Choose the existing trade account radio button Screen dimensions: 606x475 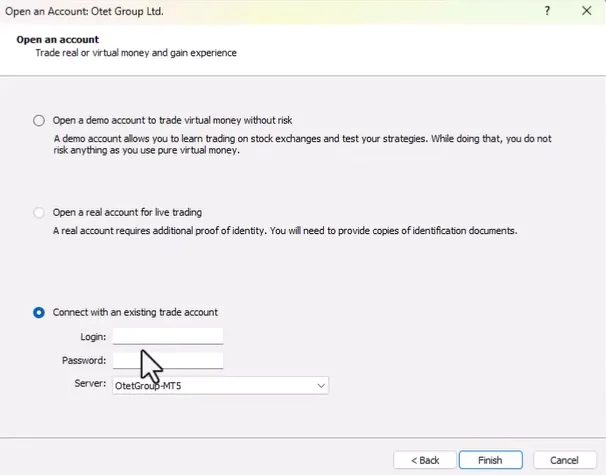coord(39,312)
